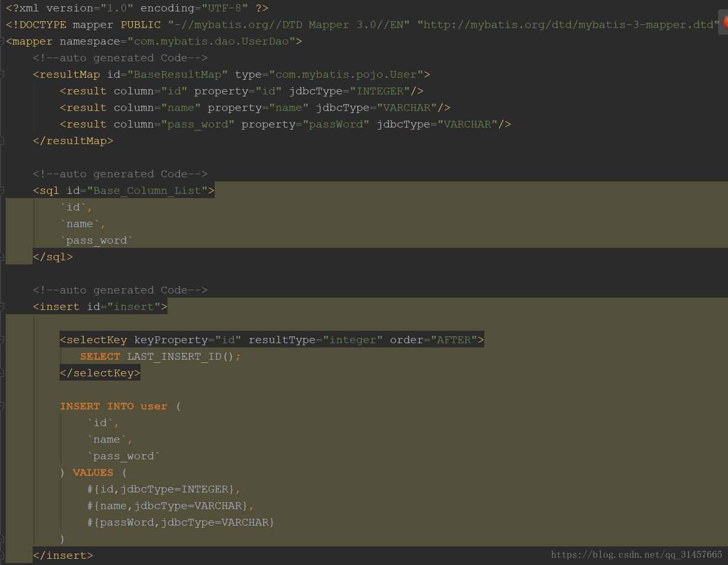
Task: Fold the sql Base_Column_List block in gutter
Action: point(2,190)
